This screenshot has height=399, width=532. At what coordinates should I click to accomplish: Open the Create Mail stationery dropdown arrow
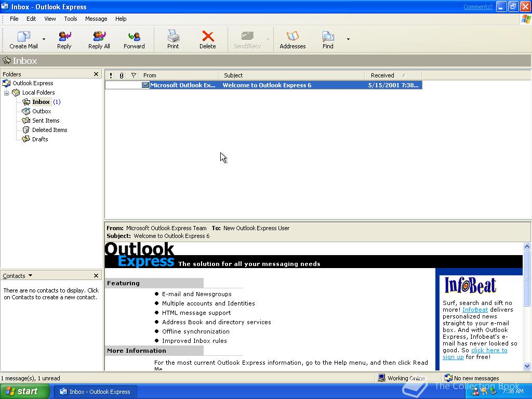click(44, 39)
